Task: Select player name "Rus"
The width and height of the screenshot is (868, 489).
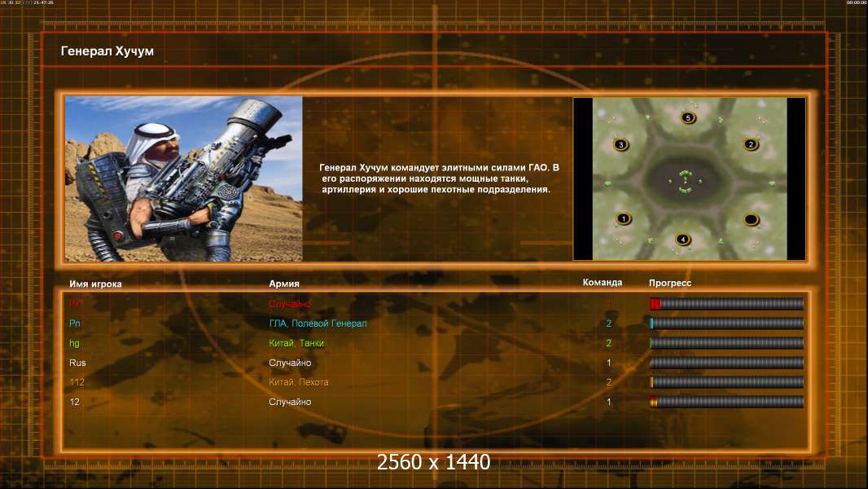Action: (x=77, y=363)
